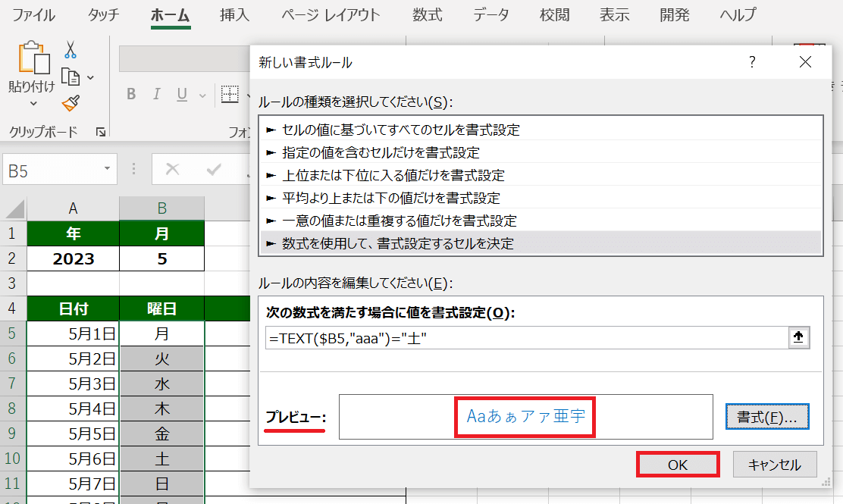Click the Cut scissors icon
843x504 pixels.
[x=71, y=51]
